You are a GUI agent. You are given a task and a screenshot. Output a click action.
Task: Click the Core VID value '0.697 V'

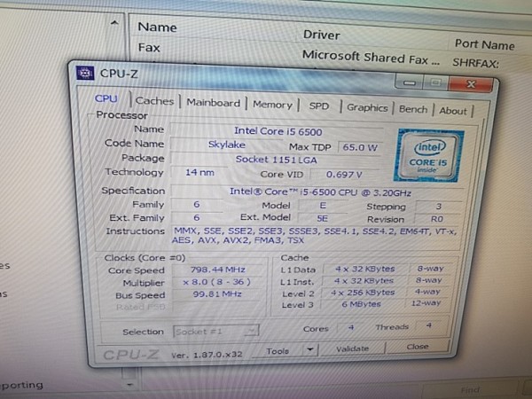(x=344, y=175)
